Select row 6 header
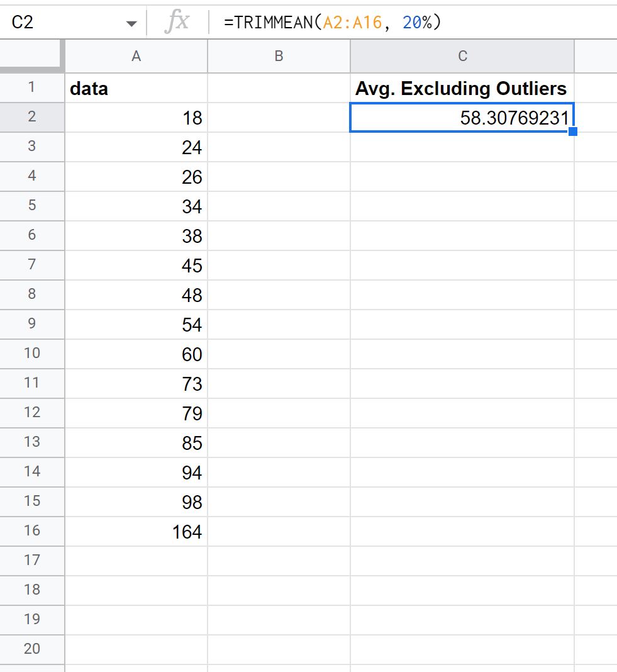 click(32, 235)
